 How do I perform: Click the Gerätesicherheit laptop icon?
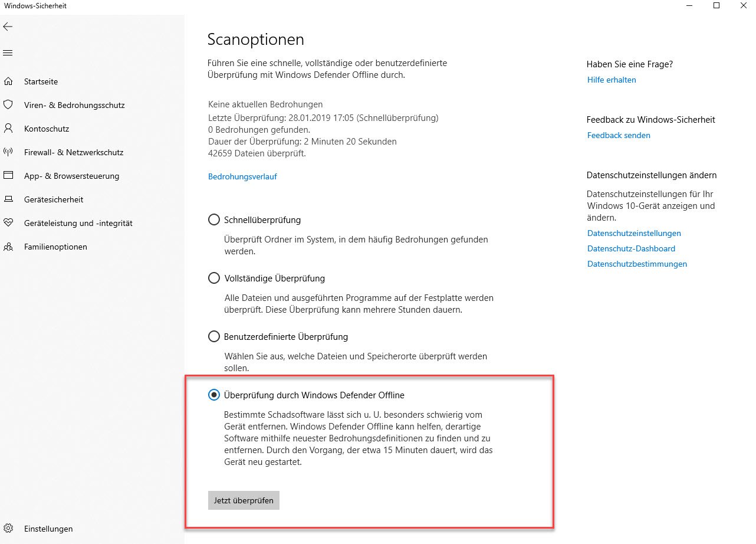(x=8, y=199)
